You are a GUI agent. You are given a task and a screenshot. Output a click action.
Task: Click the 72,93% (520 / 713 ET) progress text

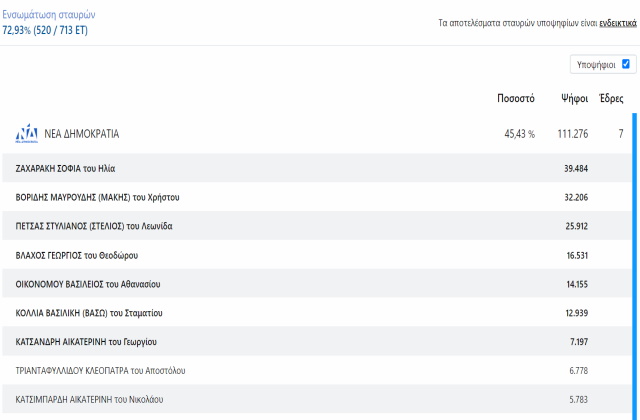coord(45,30)
